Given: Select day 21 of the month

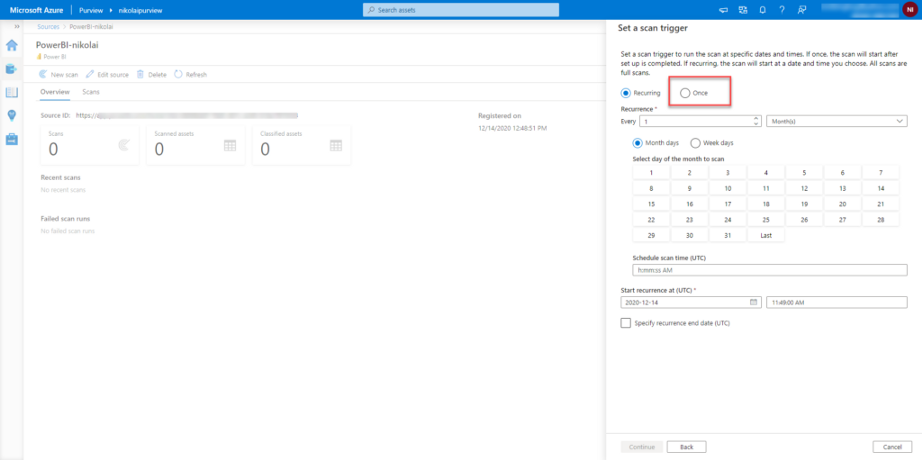Looking at the screenshot, I should point(880,204).
